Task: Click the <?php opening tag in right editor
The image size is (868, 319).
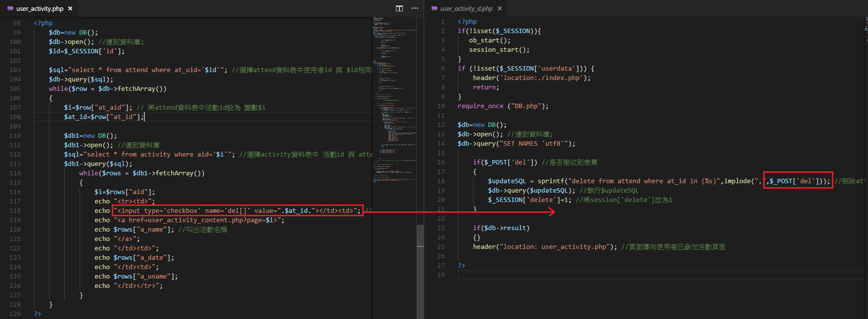Action: pos(467,22)
